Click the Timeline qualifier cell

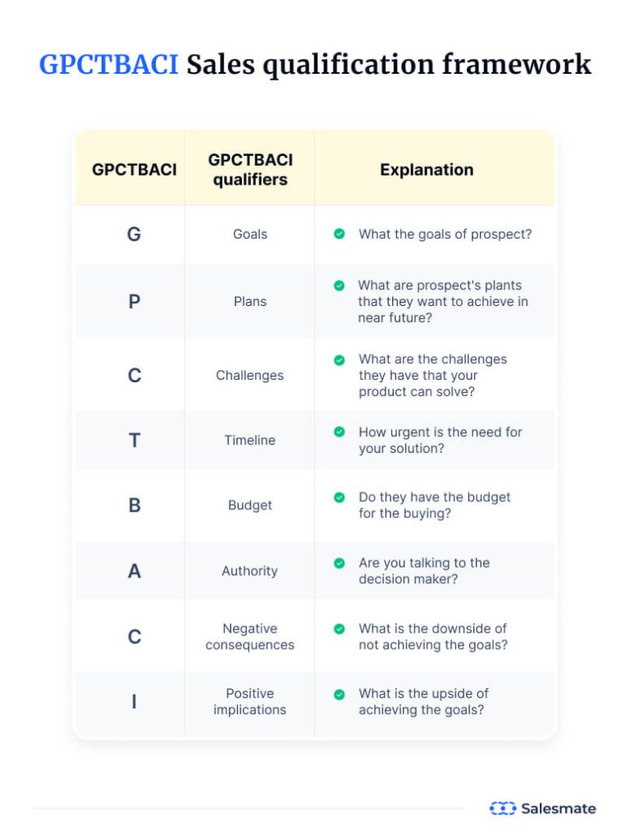click(x=250, y=440)
